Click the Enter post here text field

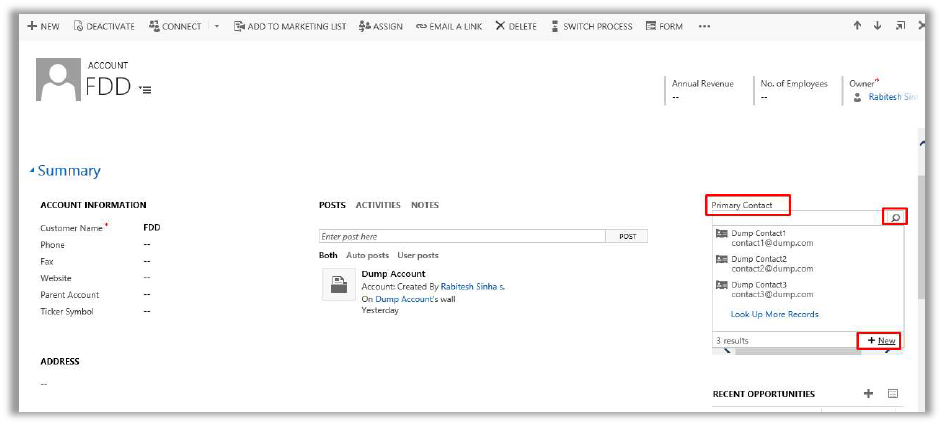(462, 237)
